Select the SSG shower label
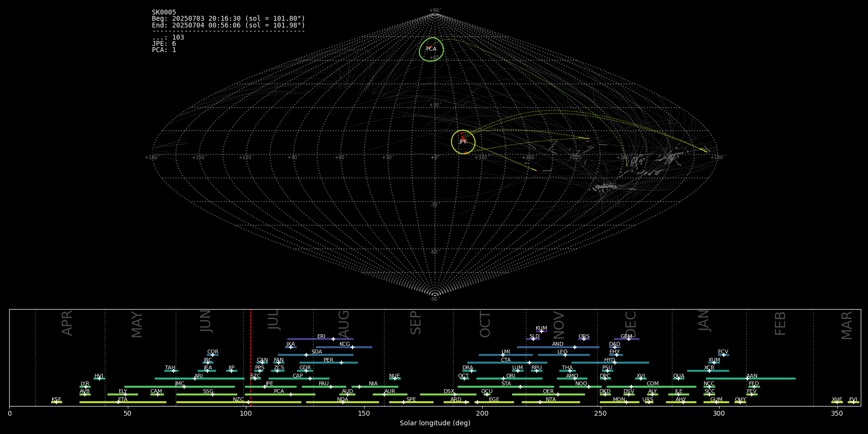The height and width of the screenshot is (434, 868). point(208,392)
